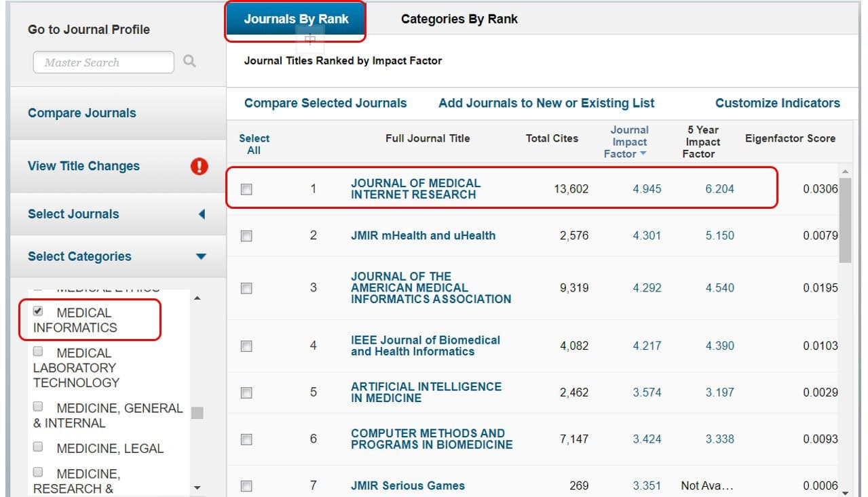This screenshot has height=497, width=868.
Task: Check the MEDICAL LABORATORY TECHNOLOGY category
Action: (x=38, y=352)
